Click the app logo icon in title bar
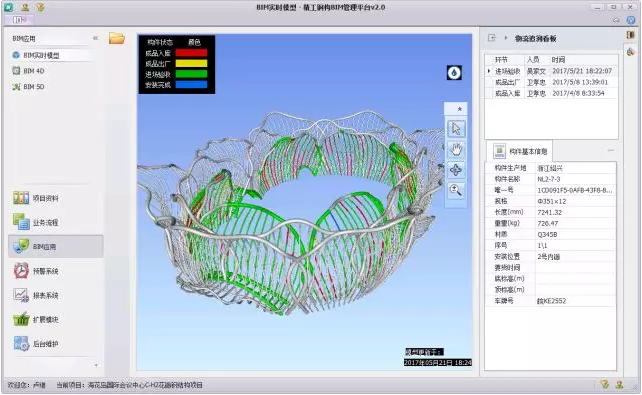The width and height of the screenshot is (642, 395). (x=9, y=7)
